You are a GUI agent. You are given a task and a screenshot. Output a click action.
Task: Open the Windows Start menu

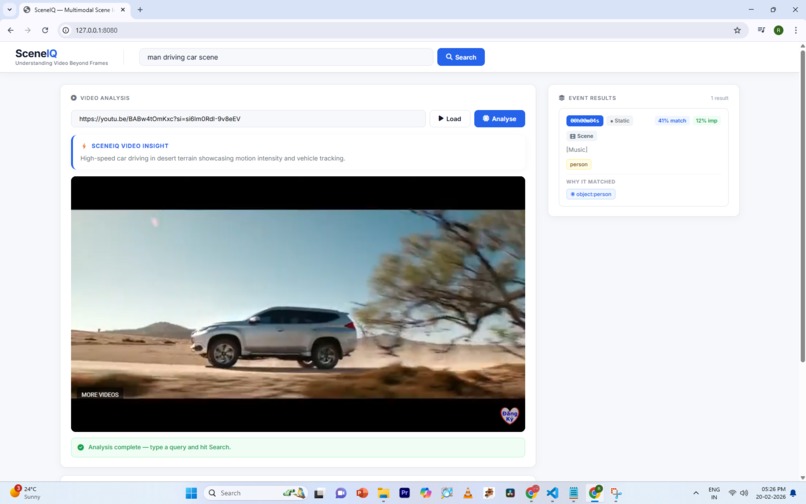(191, 493)
